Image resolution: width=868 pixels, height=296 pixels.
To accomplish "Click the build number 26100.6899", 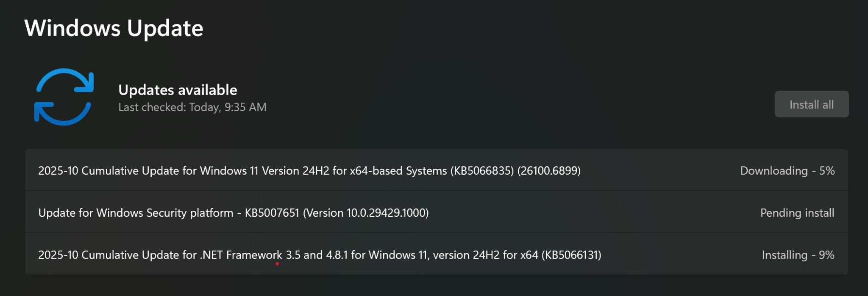I will point(549,170).
